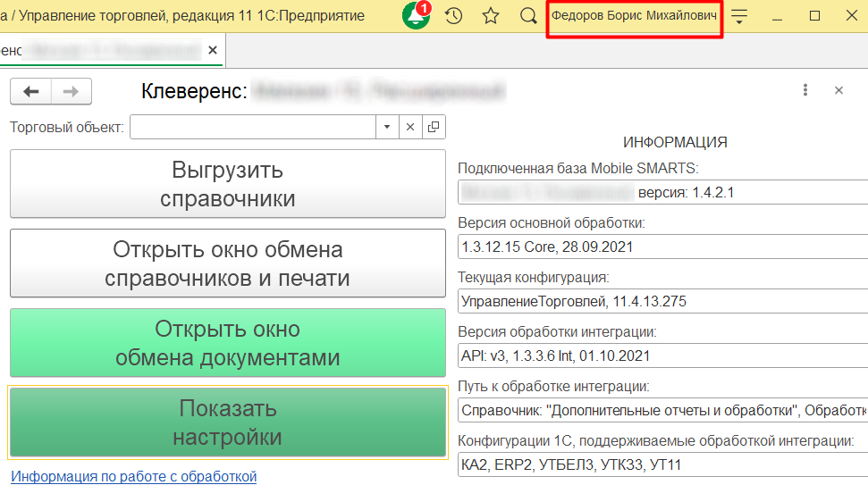Viewport: 868px width, 485px height.
Task: Click the field 1.3.12.15 Core, 28.09.2021
Action: click(662, 247)
